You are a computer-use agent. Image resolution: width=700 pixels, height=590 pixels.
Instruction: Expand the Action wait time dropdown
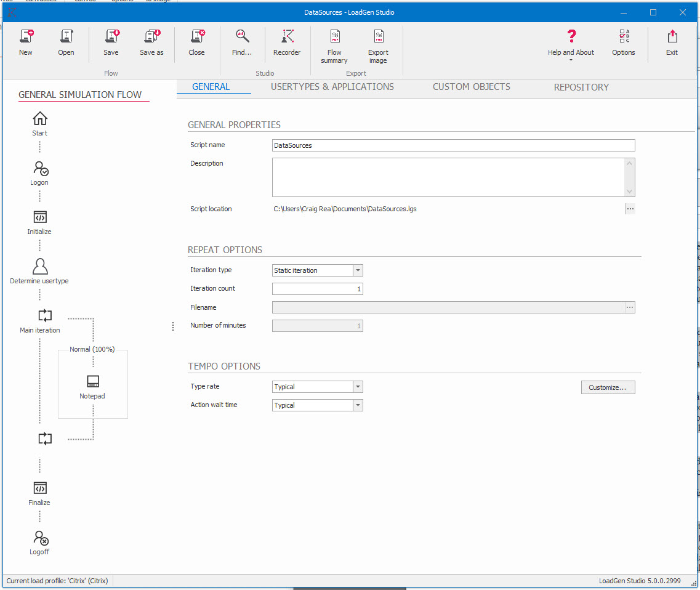pos(358,405)
